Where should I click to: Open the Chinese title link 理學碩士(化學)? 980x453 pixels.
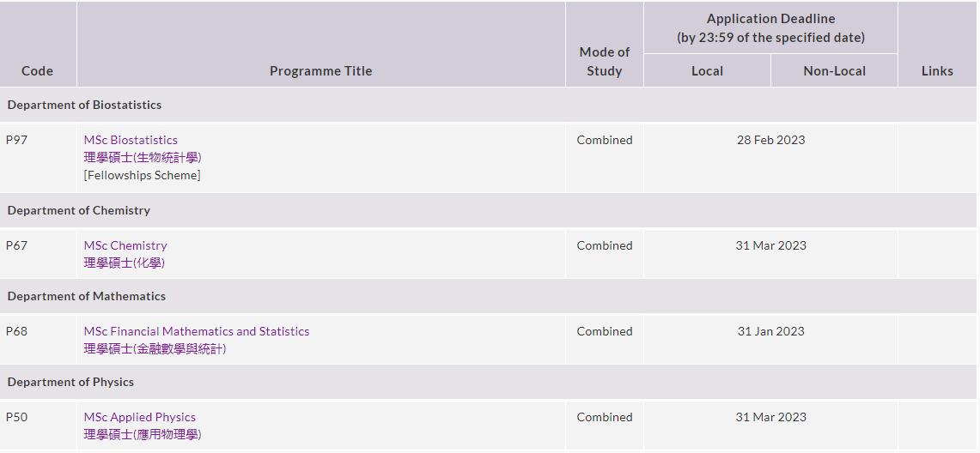(125, 263)
